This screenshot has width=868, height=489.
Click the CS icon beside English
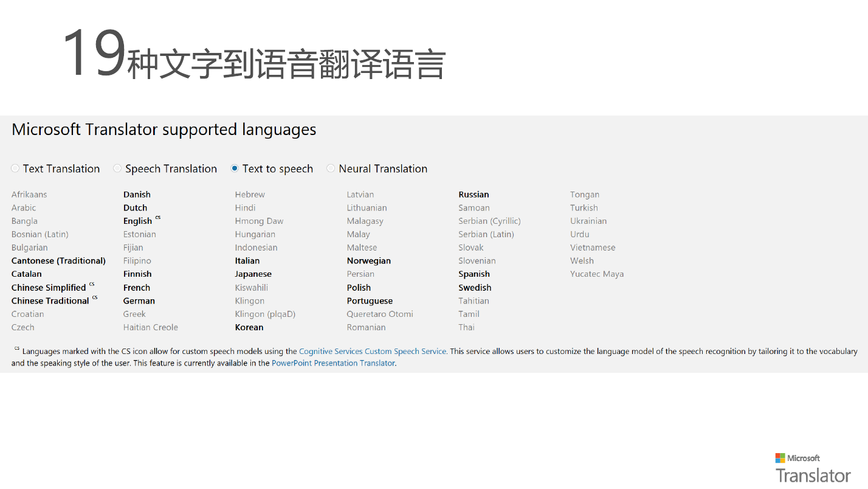coord(158,217)
